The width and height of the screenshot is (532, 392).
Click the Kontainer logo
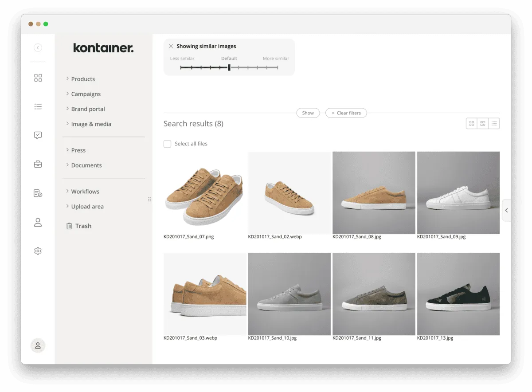click(103, 48)
